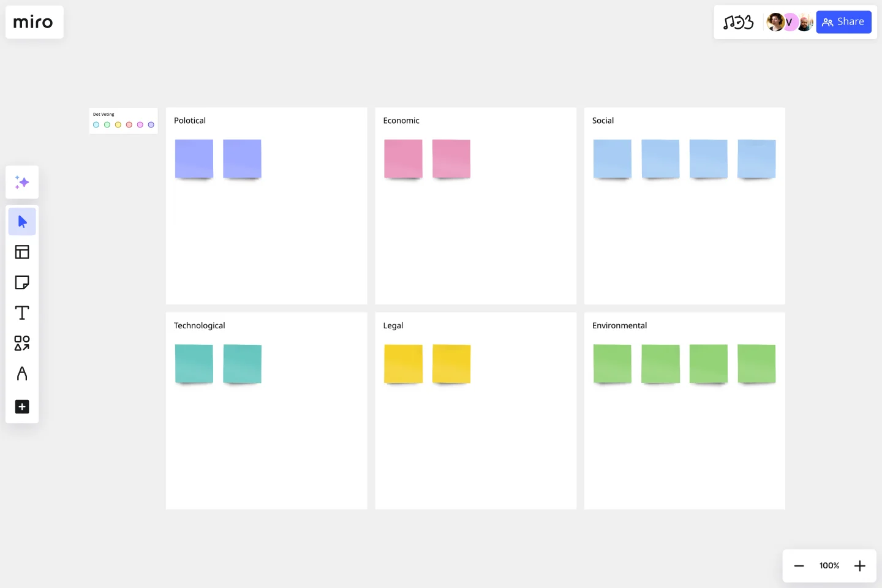The width and height of the screenshot is (882, 588).
Task: Select third green sticky in Environmental
Action: 709,364
